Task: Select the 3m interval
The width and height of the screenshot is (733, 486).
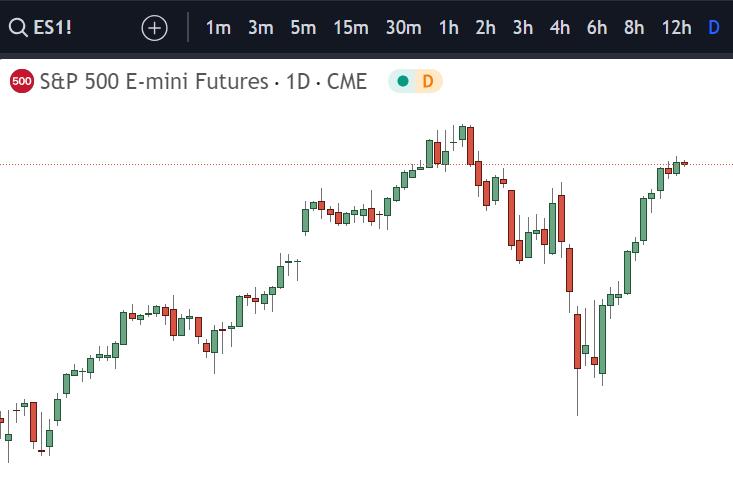Action: click(260, 28)
